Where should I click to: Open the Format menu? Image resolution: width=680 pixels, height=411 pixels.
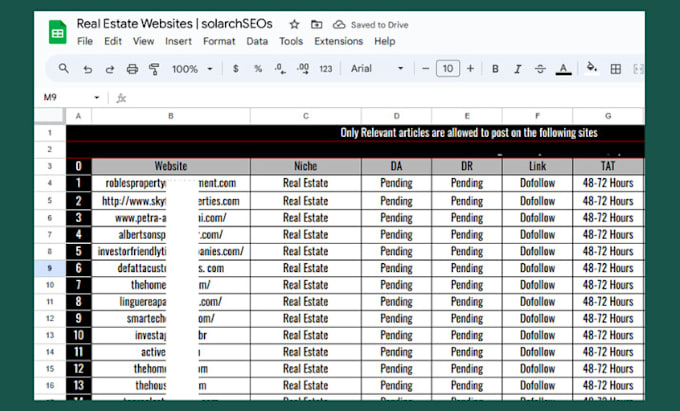219,41
